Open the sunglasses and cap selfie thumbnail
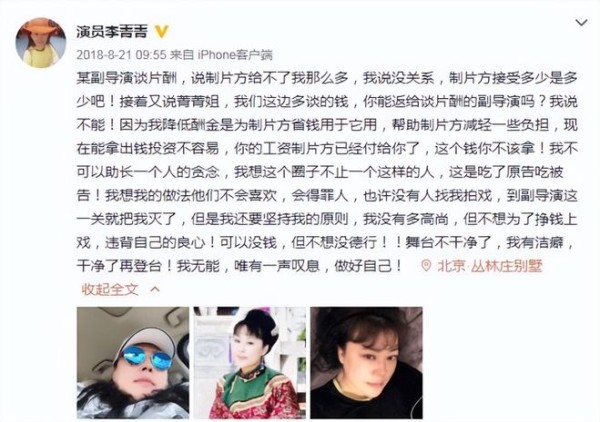Viewport: 600px width, 422px height. [133, 363]
